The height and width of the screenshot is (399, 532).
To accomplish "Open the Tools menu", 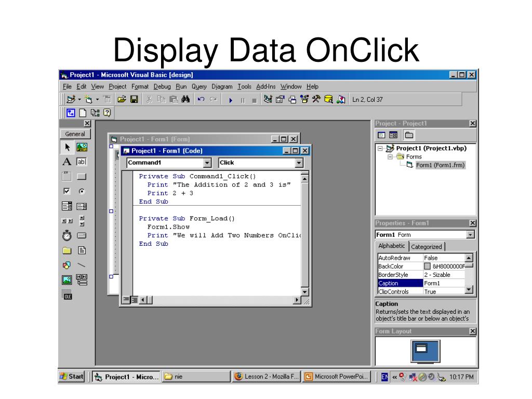I will pyautogui.click(x=244, y=87).
